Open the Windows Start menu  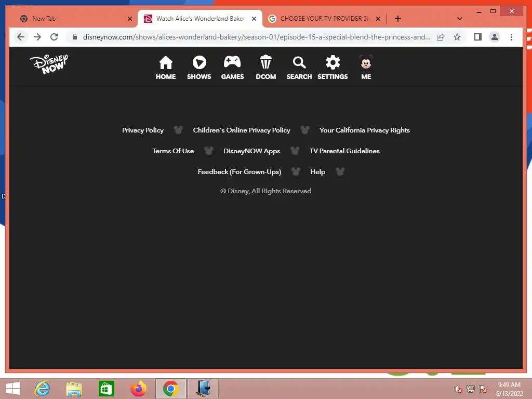tap(13, 389)
